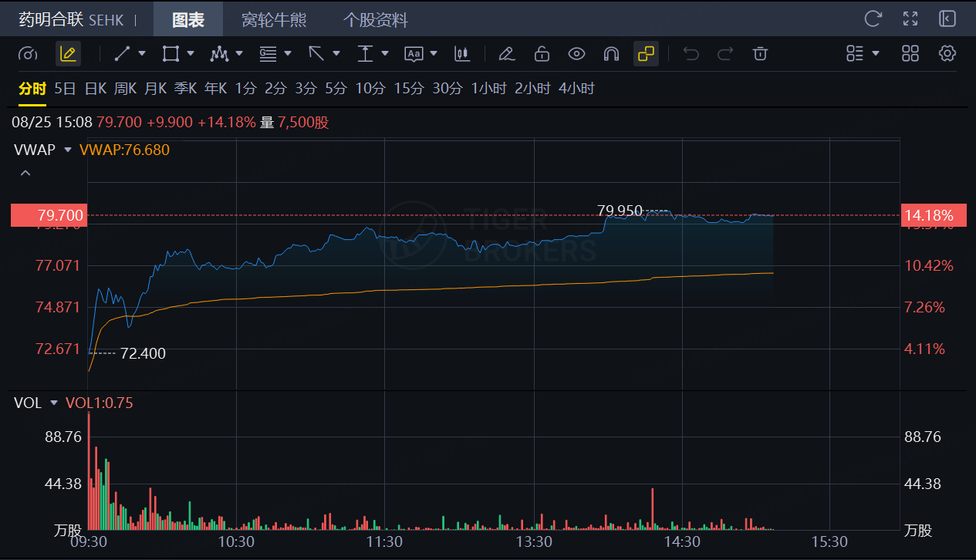Toggle the drawing lock icon
Screen dimensions: 976x560
tap(542, 53)
